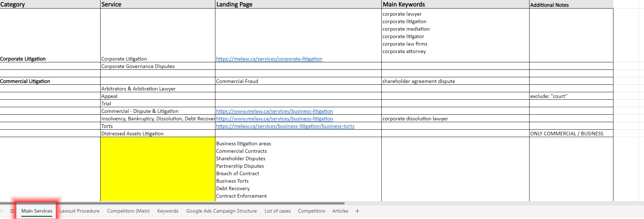Open the business-litigation link in Insolvency row

(x=274, y=119)
